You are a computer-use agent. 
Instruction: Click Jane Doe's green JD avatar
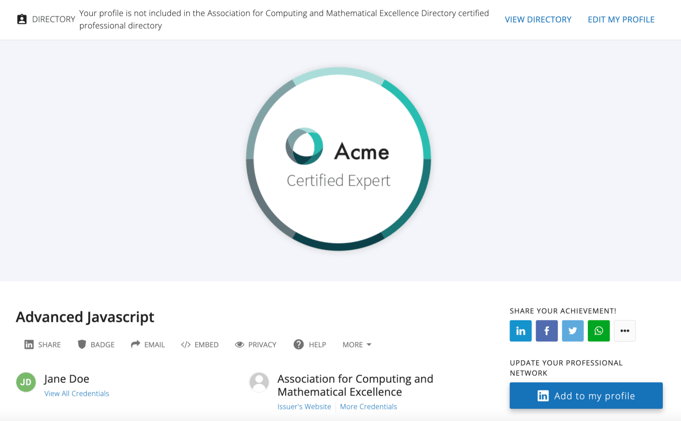click(26, 382)
